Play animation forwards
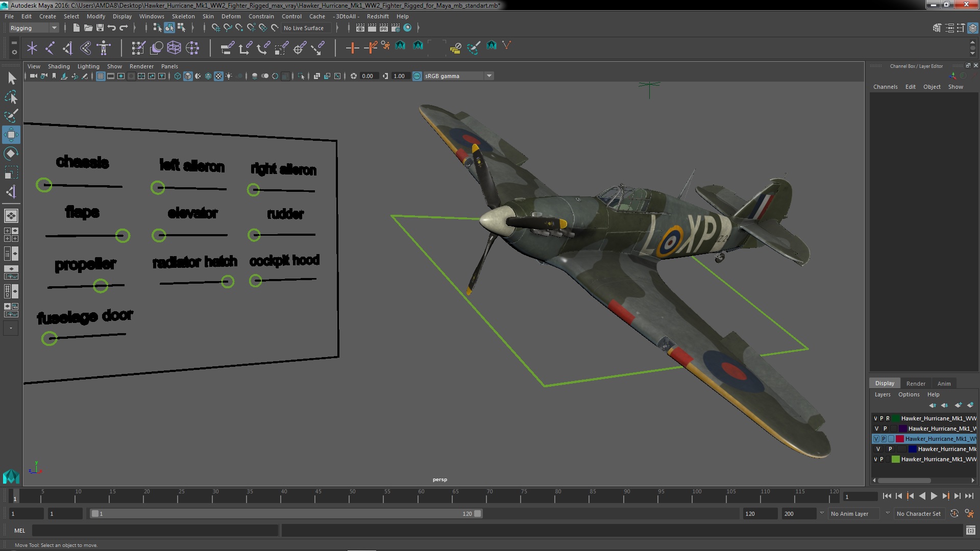Image resolution: width=980 pixels, height=551 pixels. [934, 496]
